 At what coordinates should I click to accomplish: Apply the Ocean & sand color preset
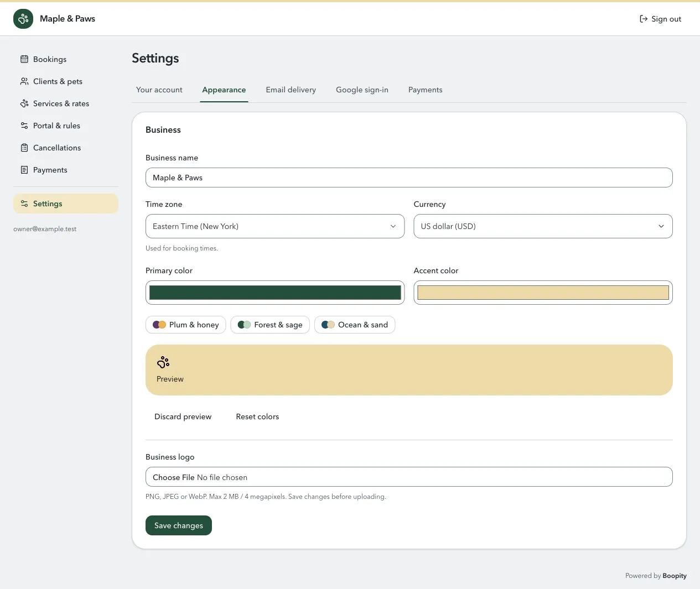pos(355,325)
